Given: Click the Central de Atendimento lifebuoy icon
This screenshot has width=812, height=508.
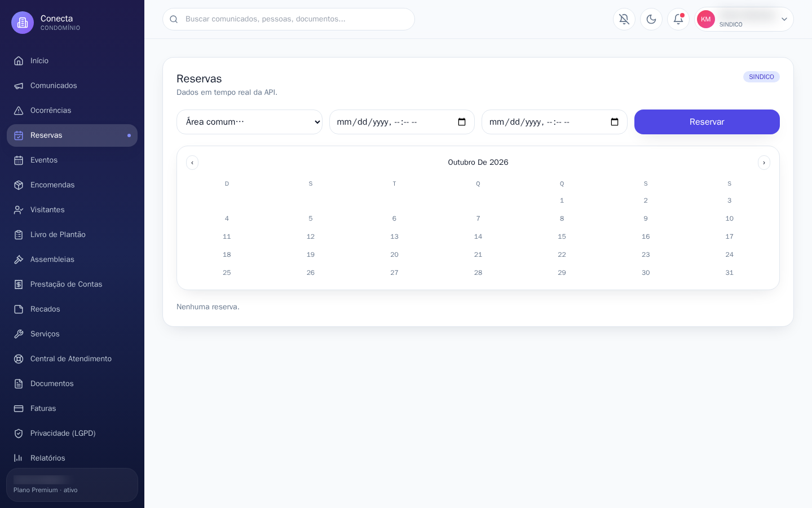Looking at the screenshot, I should [x=19, y=359].
